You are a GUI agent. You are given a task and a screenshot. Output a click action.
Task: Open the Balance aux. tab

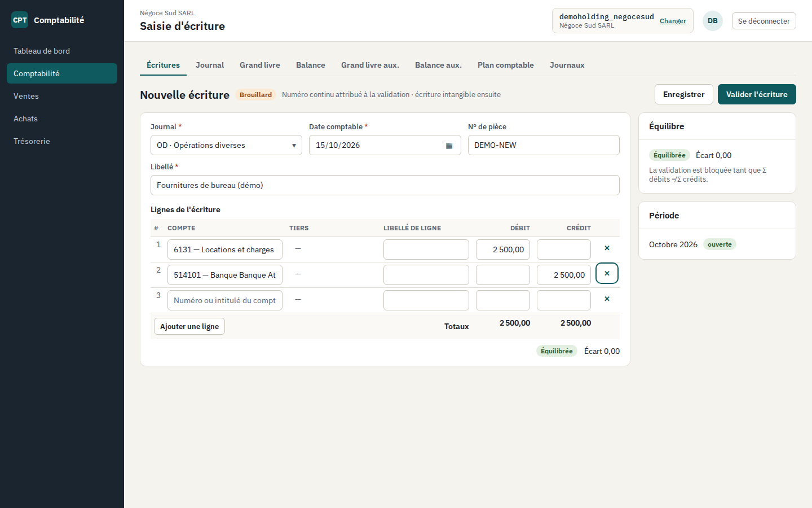point(438,65)
